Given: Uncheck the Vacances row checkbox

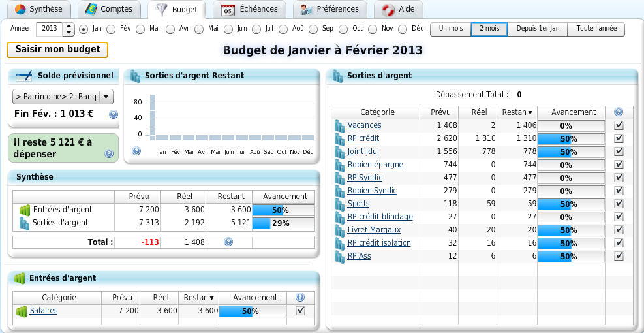Looking at the screenshot, I should (x=619, y=125).
